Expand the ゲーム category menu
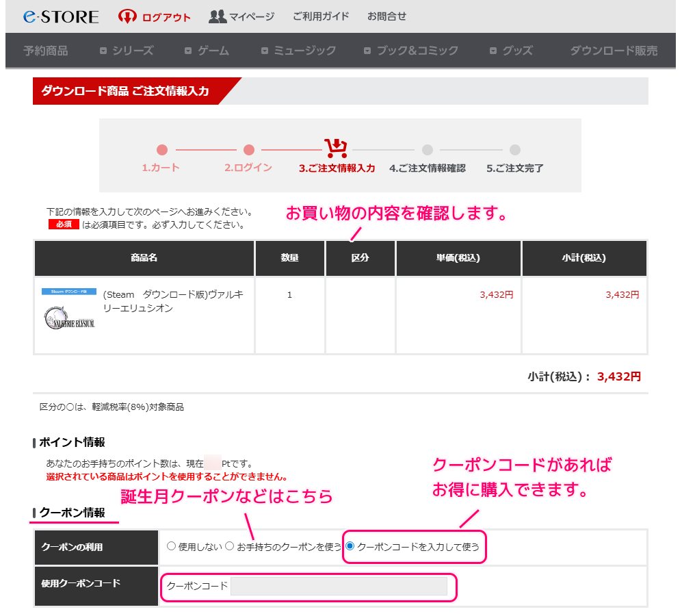 [x=212, y=50]
